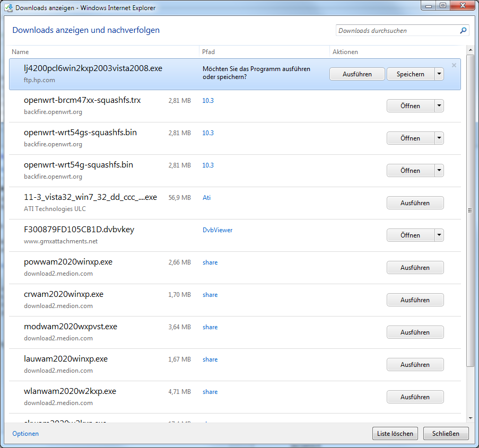479x448 pixels.
Task: Select the lauwam2020winxp.exe file name
Action: tap(66, 359)
